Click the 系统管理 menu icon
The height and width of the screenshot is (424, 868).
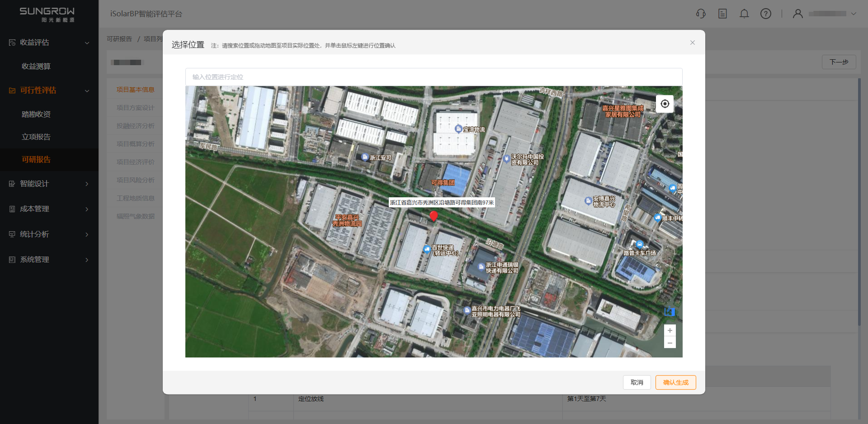12,260
